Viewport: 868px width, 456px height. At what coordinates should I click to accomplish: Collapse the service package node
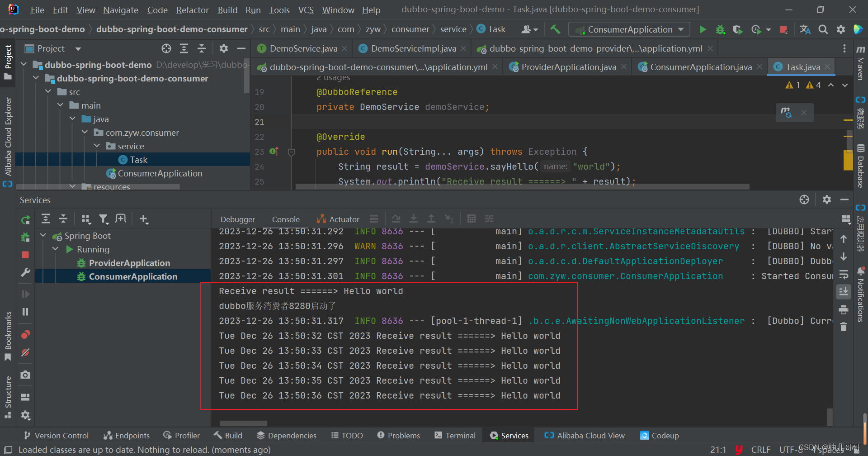tap(97, 146)
